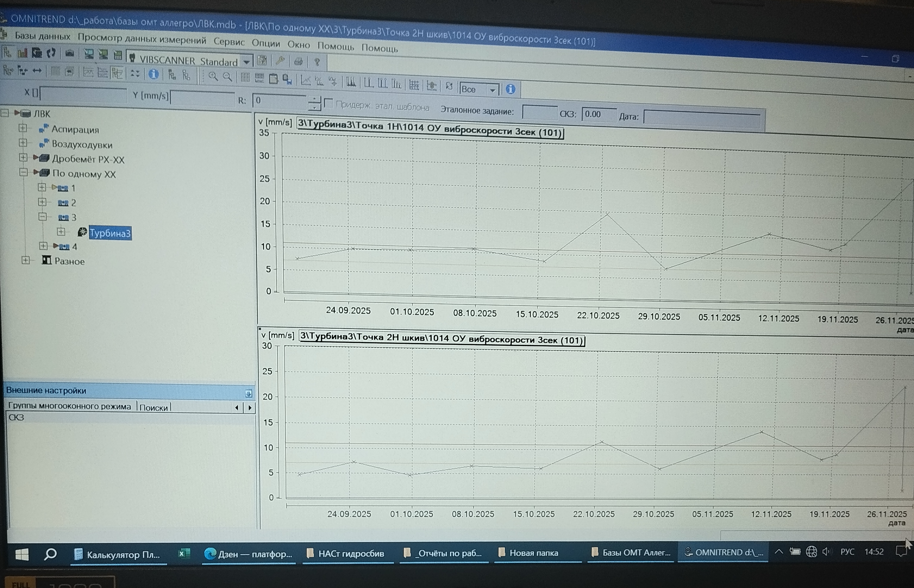The height and width of the screenshot is (588, 914).
Task: Click the R value input field
Action: [x=279, y=101]
